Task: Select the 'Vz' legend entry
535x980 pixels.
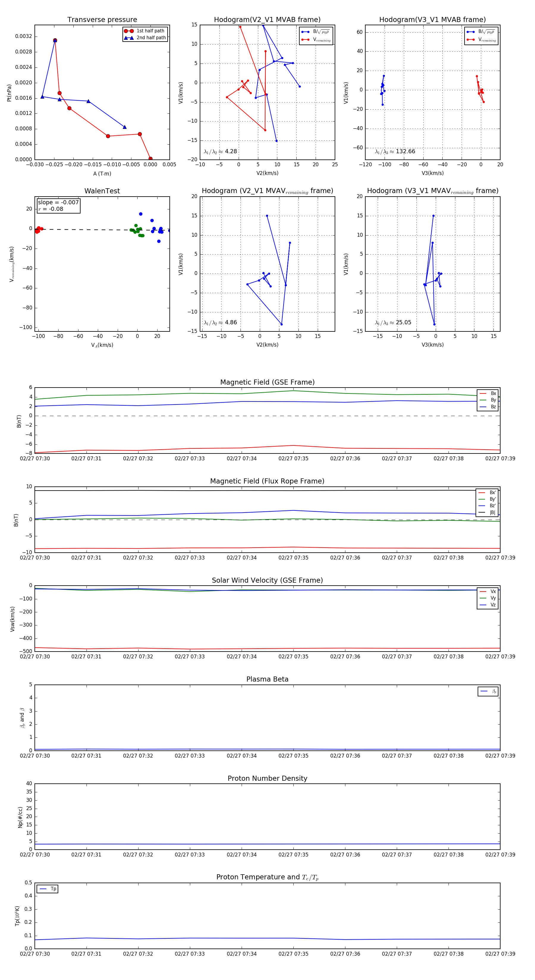Action: click(488, 605)
